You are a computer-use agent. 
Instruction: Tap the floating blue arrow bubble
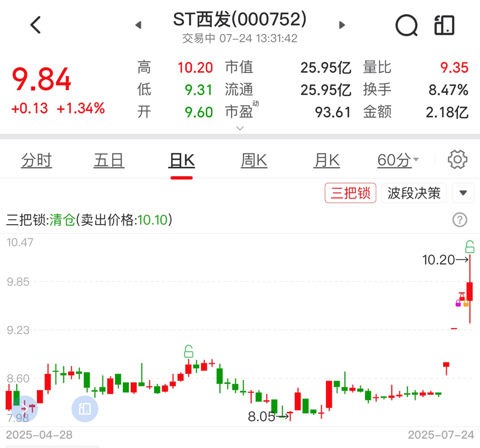click(24, 409)
